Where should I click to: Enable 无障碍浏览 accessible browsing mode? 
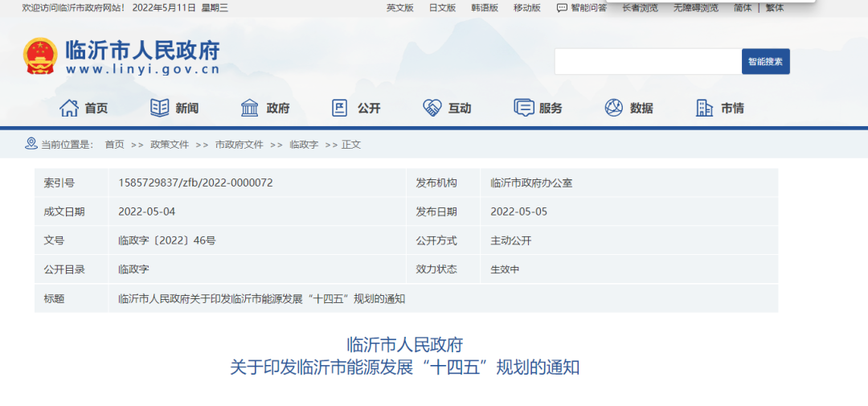point(696,8)
